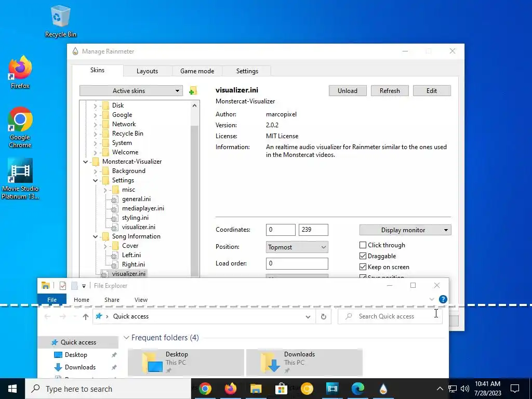Click the Edit button
The image size is (532, 399).
click(x=432, y=90)
